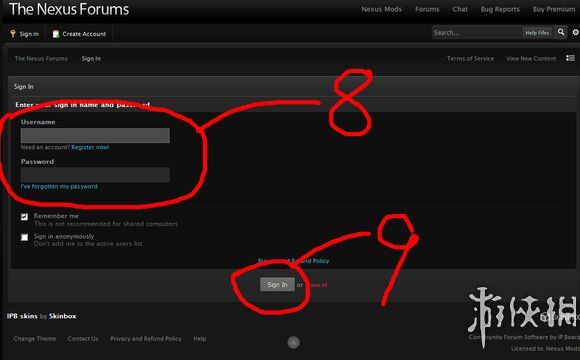Open the Help Files search filter dropdown
Screen dimensions: 580x360
point(537,33)
